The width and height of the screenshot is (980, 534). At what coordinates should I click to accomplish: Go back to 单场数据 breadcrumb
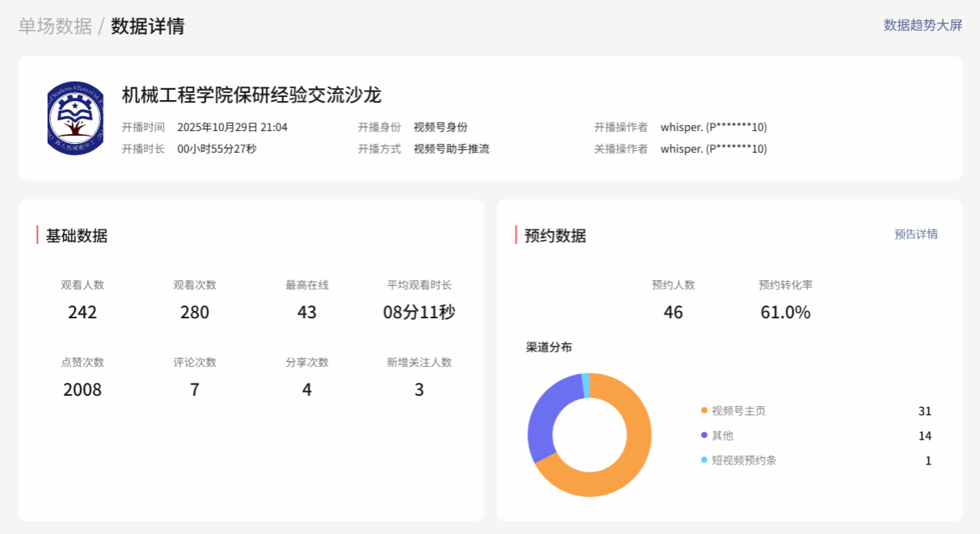[x=55, y=26]
